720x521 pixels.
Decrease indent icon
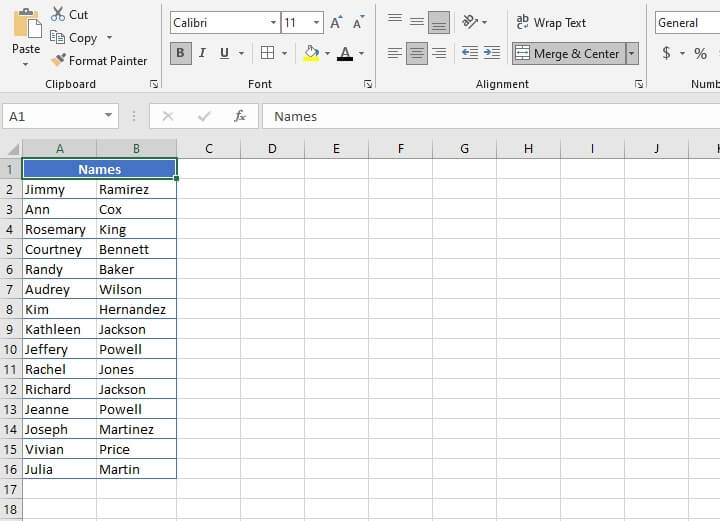[x=470, y=53]
